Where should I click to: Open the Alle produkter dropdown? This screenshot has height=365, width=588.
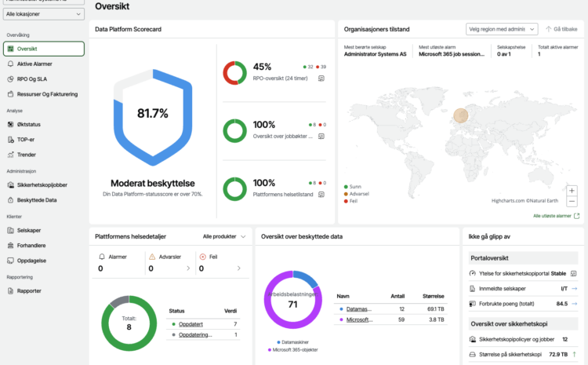pos(224,235)
